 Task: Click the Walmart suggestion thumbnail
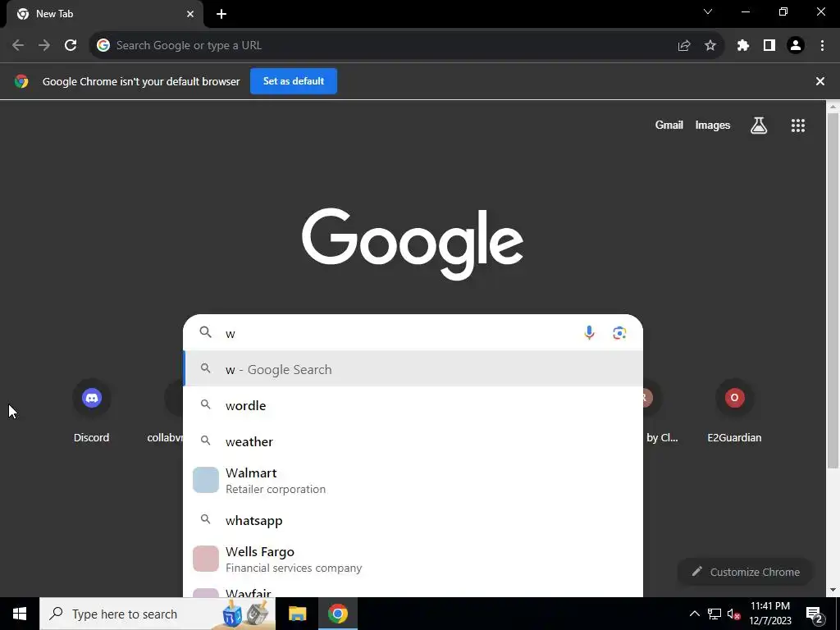point(206,480)
